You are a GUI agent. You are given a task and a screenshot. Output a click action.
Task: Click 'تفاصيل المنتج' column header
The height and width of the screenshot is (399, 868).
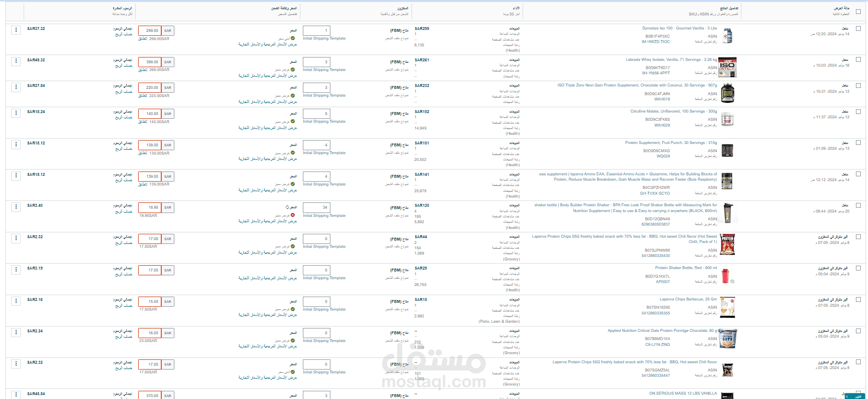pos(729,8)
